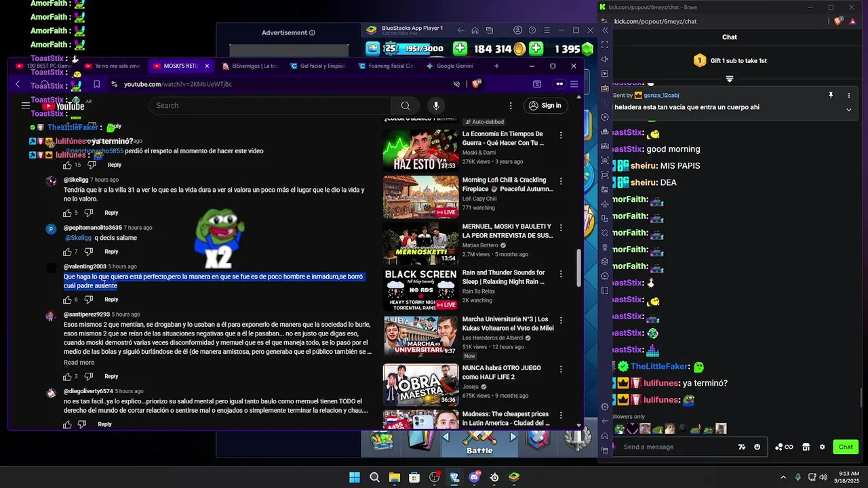Expand the santiperez9293 comment with Read more
Screen dimensions: 868x488
(79, 363)
